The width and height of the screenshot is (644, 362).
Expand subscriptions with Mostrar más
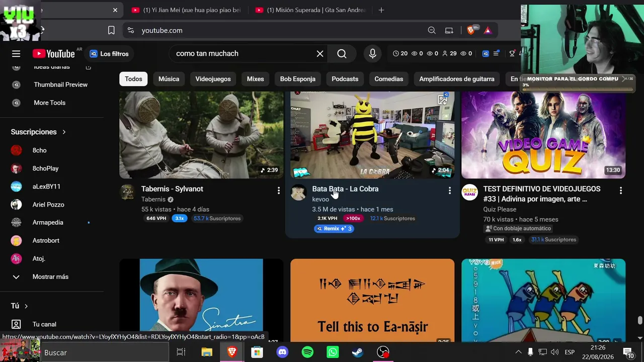50,277
